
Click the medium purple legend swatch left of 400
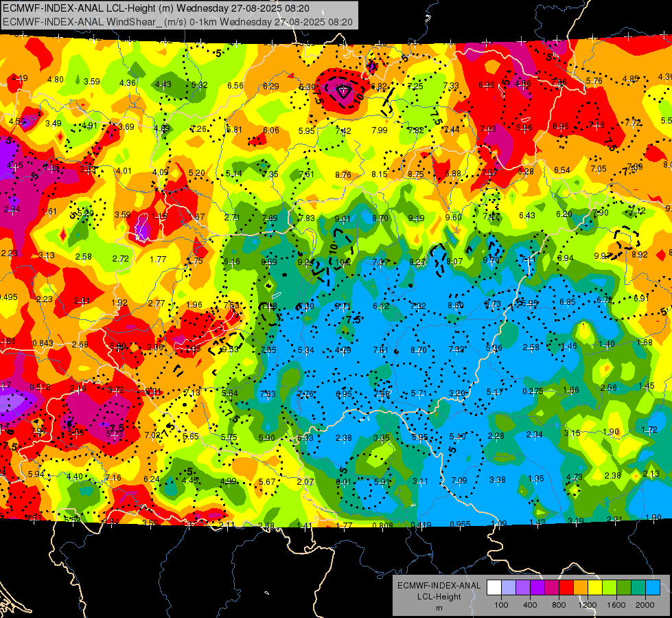(x=523, y=588)
